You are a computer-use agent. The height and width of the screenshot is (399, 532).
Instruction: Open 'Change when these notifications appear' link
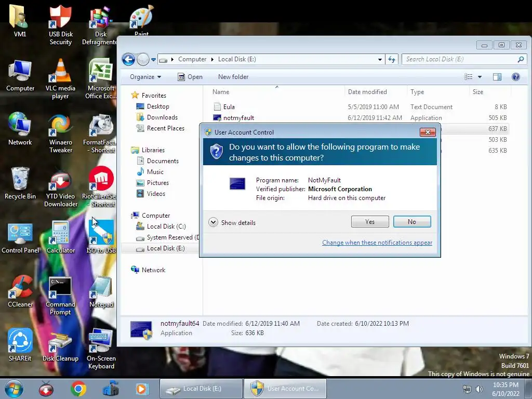377,243
